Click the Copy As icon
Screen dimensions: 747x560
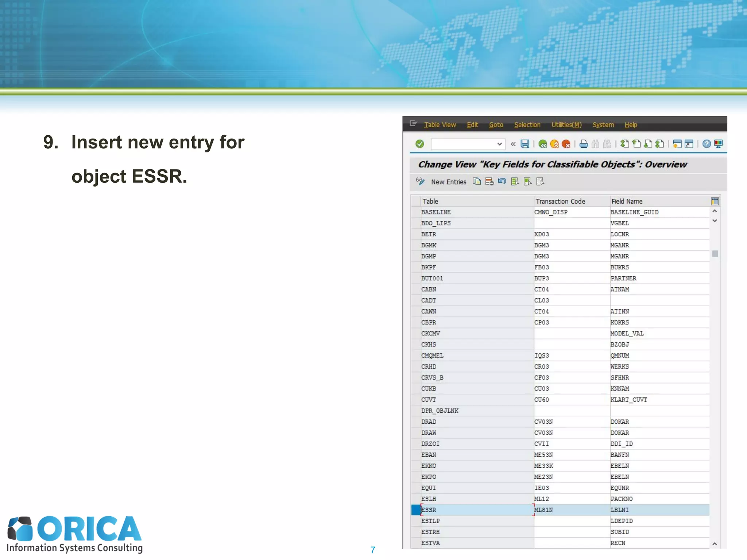click(x=477, y=182)
